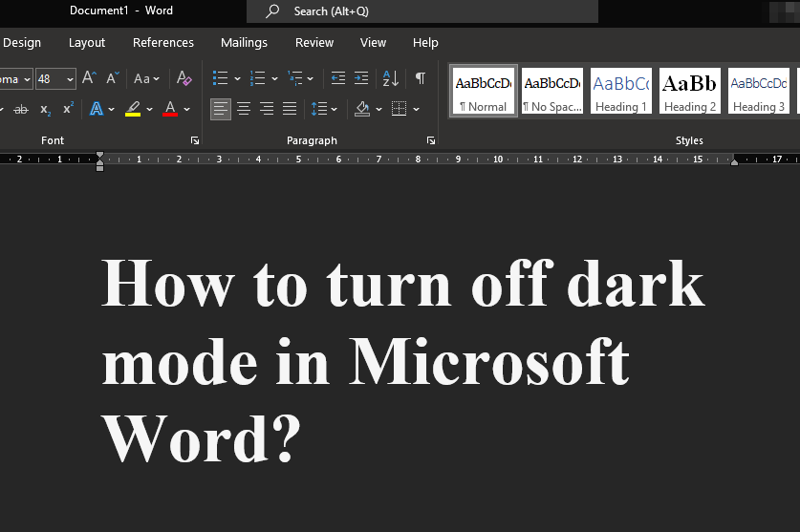Screen dimensions: 800x532
Task: Apply red font color
Action: click(170, 109)
